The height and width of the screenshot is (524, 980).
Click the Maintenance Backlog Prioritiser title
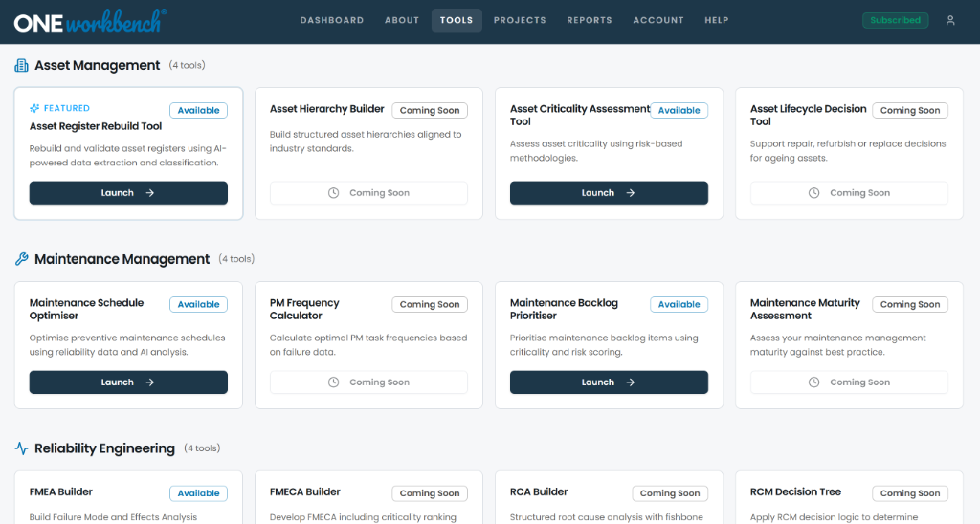coord(564,309)
